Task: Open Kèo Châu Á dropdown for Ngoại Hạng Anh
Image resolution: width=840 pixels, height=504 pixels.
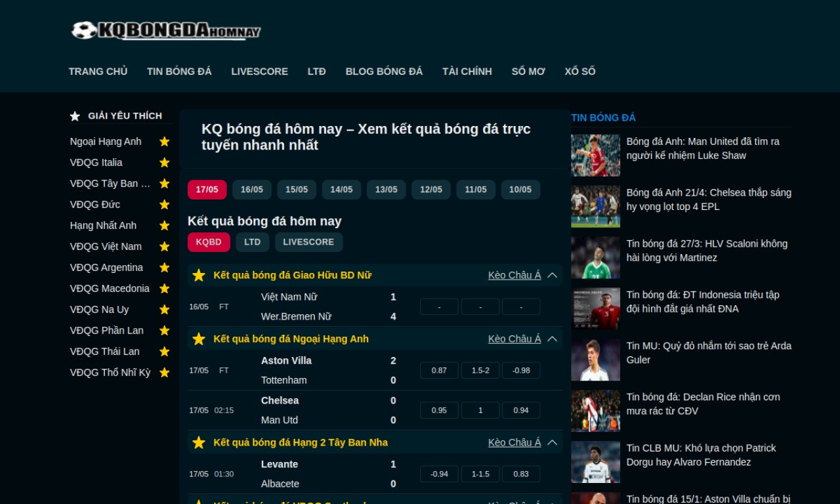Action: (x=514, y=339)
